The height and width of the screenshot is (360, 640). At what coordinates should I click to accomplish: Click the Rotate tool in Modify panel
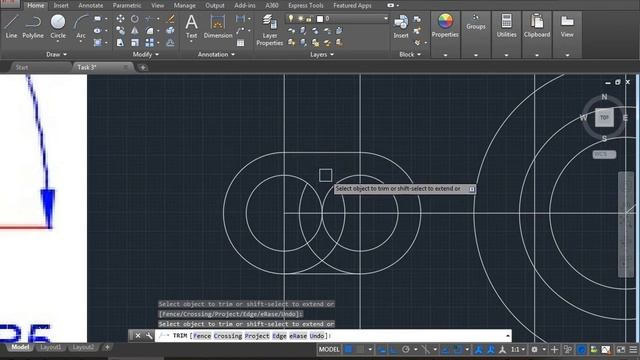tap(134, 19)
